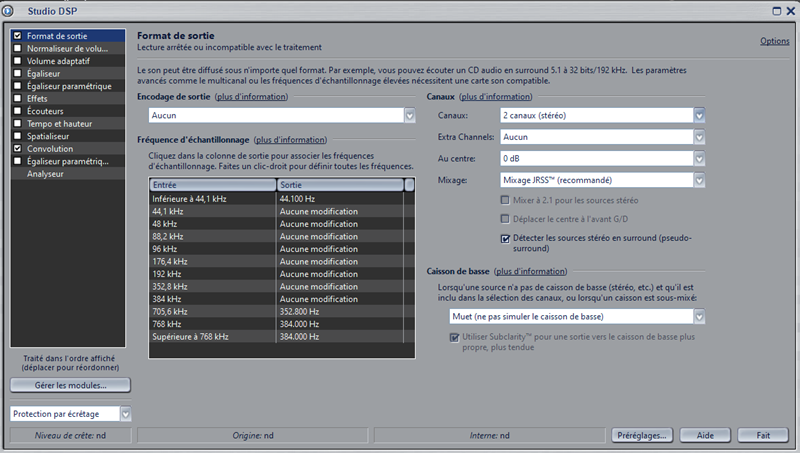Enable the Égaliseur checkbox
Screen dimensions: 800x453
coord(18,73)
